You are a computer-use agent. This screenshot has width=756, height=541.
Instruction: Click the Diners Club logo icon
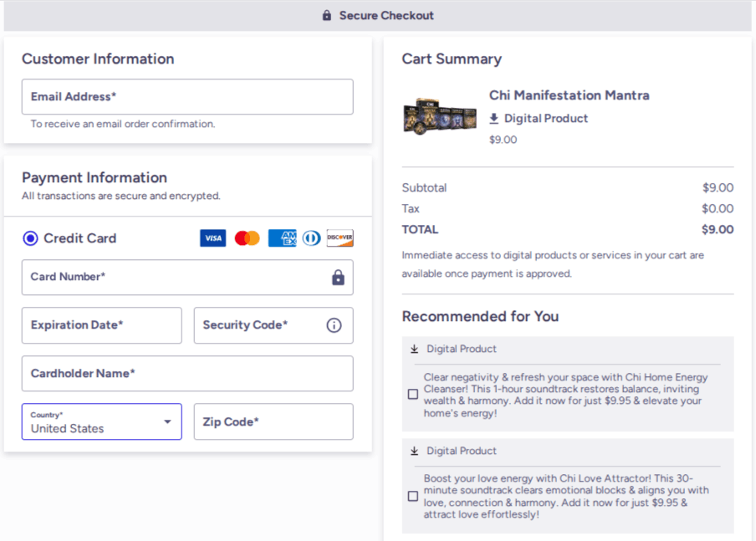pos(311,238)
